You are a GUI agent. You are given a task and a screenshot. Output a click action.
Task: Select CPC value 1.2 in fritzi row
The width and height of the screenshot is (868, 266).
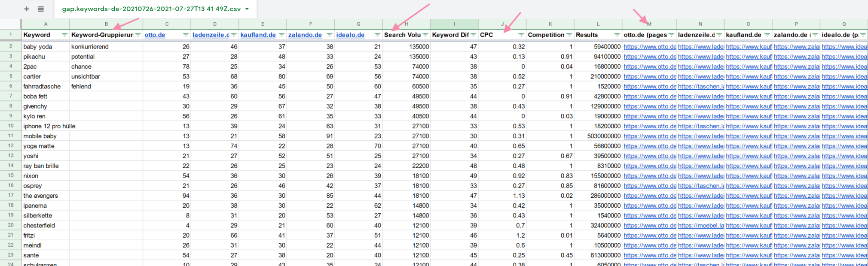(502, 235)
